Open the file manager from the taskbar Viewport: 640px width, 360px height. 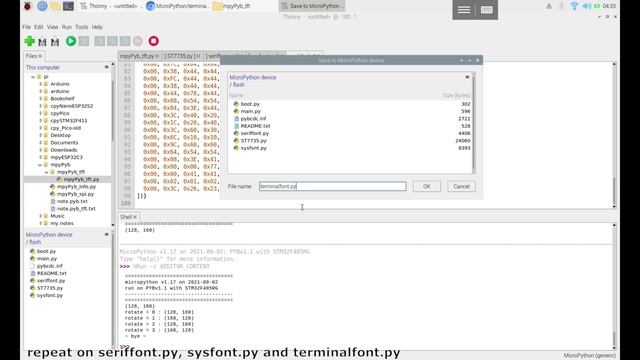point(55,6)
